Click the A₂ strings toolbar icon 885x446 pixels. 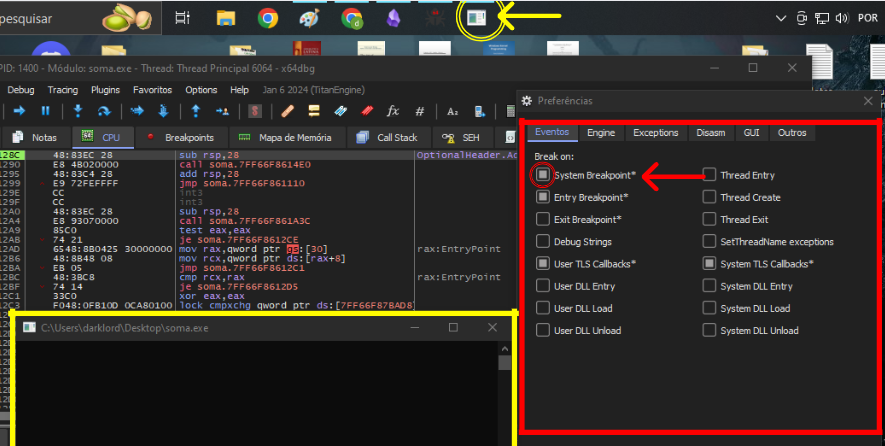tap(452, 111)
